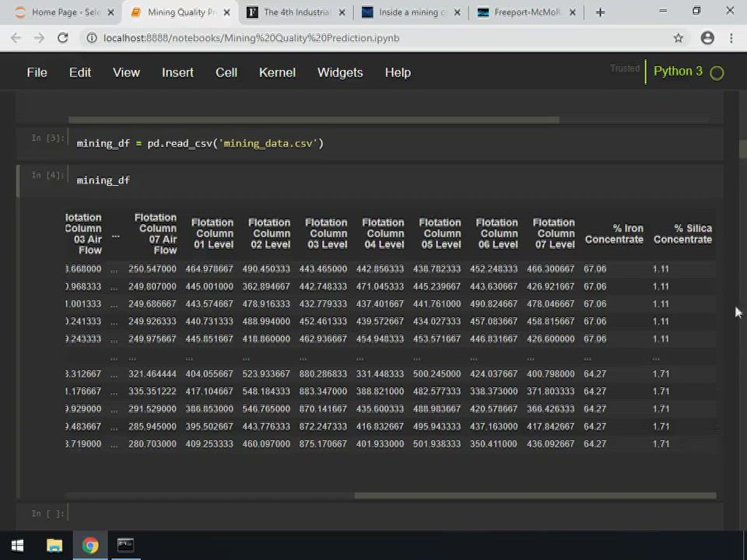Click the browser forward arrow icon

[39, 38]
